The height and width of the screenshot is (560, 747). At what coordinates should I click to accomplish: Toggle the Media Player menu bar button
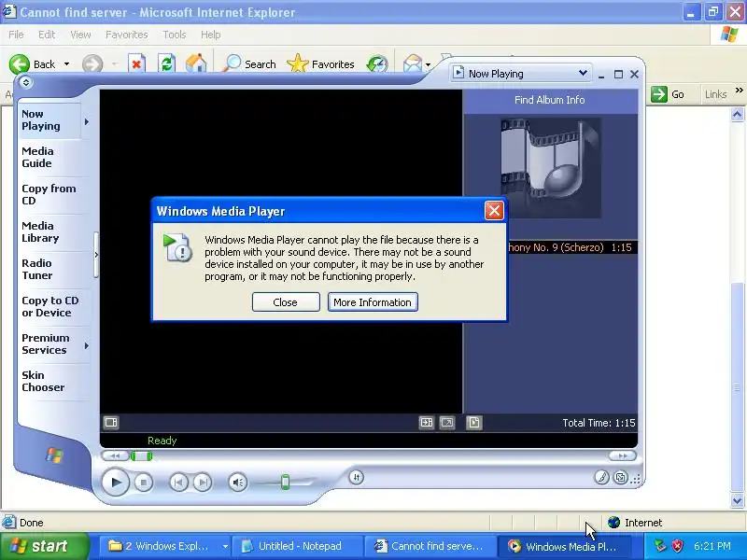(x=26, y=82)
